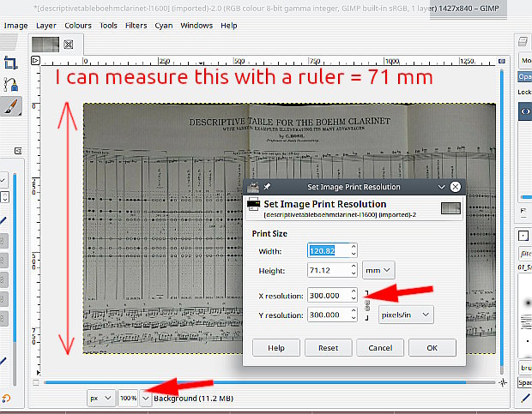Image resolution: width=532 pixels, height=414 pixels.
Task: Click the left tool options slider
Action: click(x=15, y=279)
